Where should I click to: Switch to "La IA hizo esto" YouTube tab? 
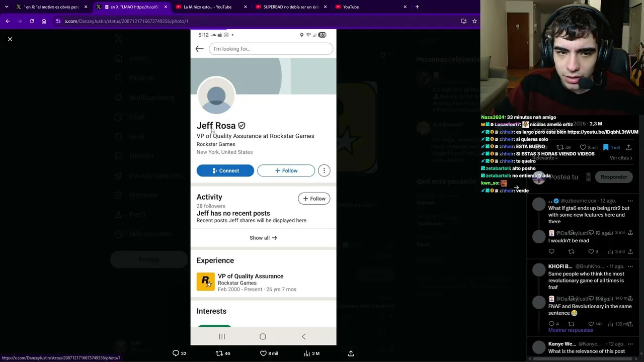coord(211,7)
